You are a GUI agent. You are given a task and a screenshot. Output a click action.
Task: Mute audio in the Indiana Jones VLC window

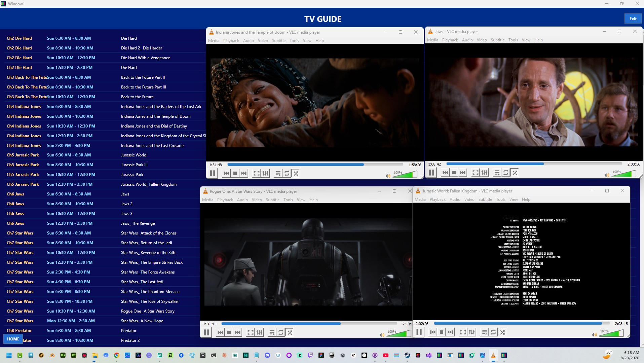coord(388,176)
